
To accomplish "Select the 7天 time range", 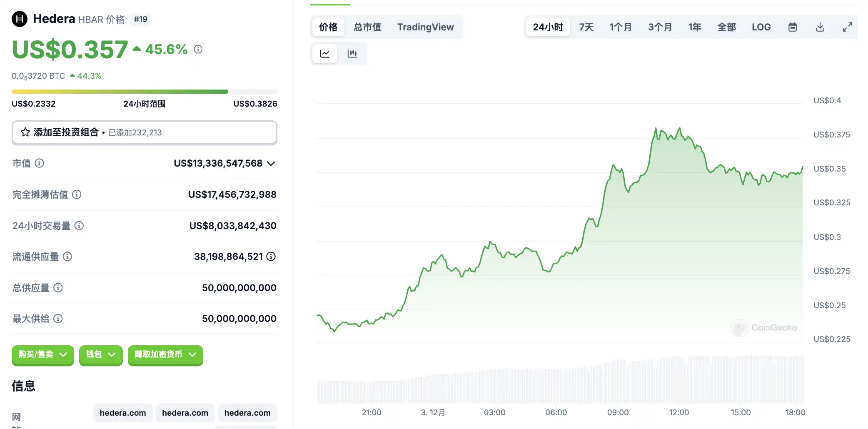I will [x=586, y=27].
